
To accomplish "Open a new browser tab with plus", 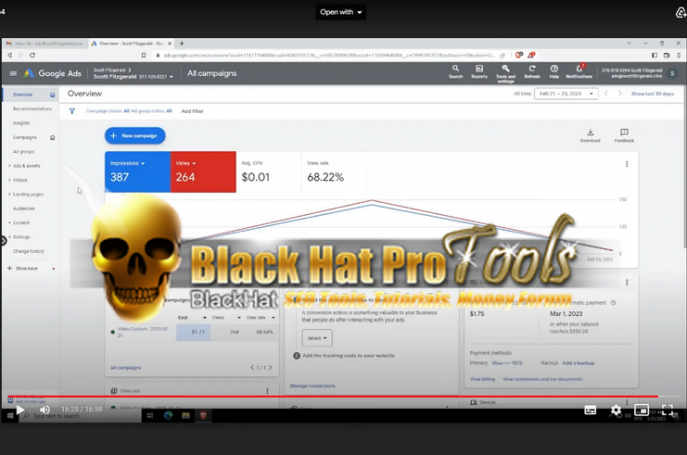I will [181, 43].
